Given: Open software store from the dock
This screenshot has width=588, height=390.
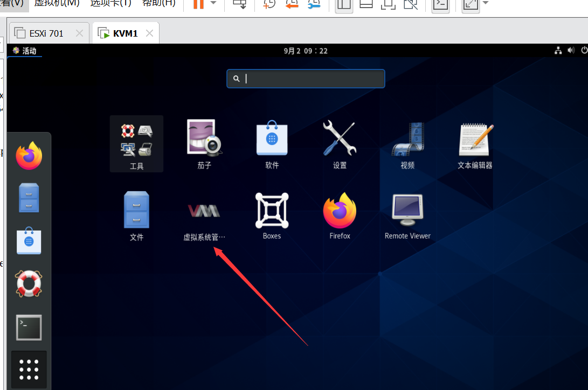Looking at the screenshot, I should [29, 241].
